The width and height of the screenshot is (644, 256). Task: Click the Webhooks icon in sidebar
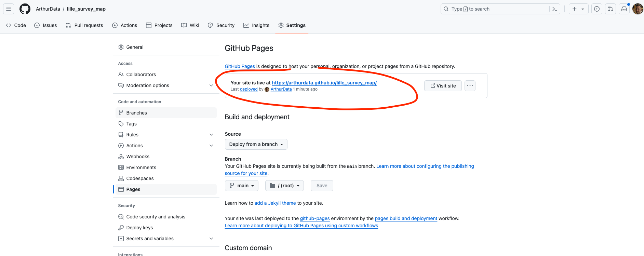(x=121, y=157)
